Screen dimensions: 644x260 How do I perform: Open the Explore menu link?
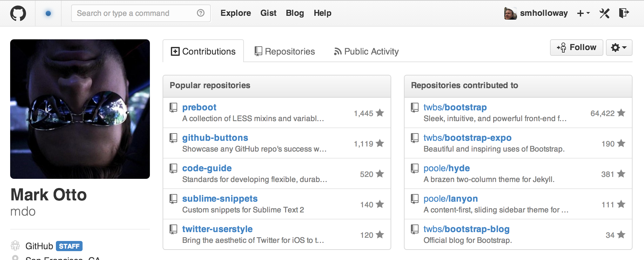(x=236, y=13)
